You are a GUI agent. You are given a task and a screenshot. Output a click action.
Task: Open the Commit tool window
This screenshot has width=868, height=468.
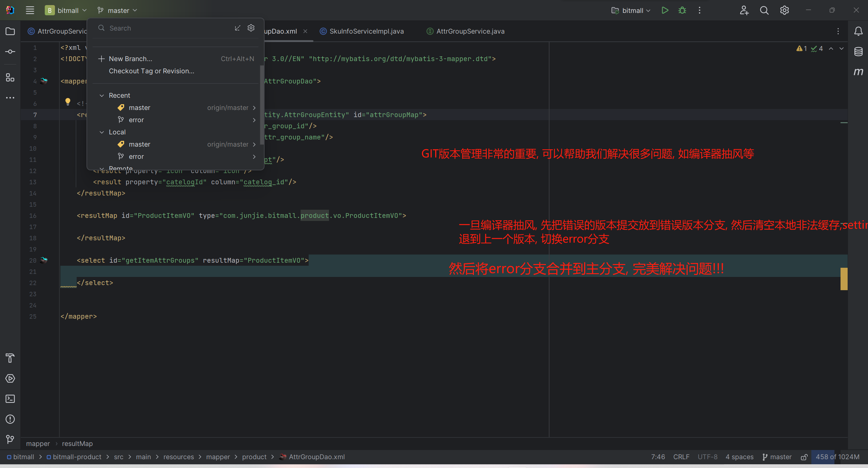(10, 52)
